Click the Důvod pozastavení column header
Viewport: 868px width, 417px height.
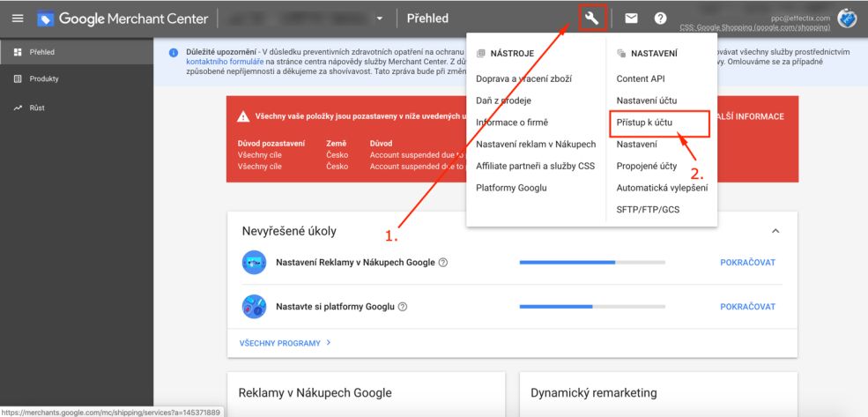pos(271,144)
